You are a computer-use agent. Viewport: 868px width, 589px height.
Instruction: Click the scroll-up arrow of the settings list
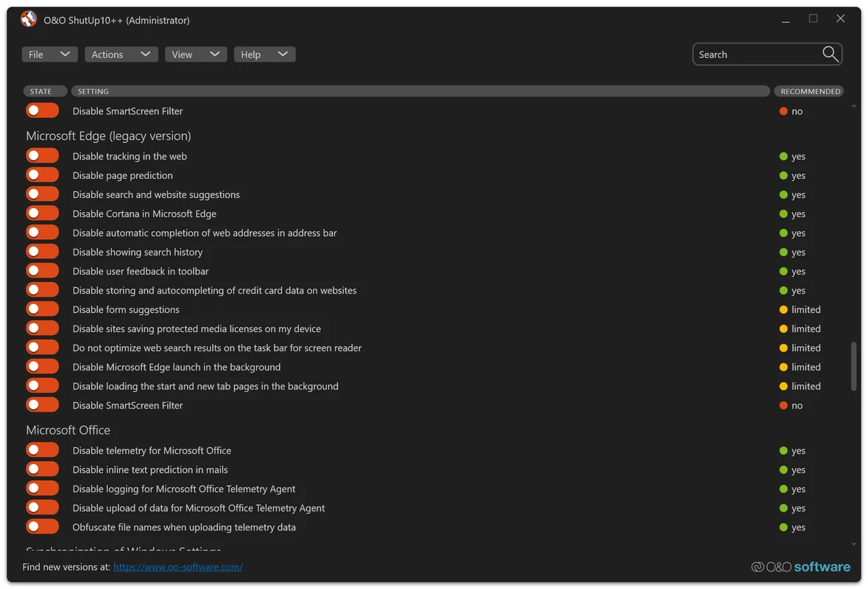point(853,106)
